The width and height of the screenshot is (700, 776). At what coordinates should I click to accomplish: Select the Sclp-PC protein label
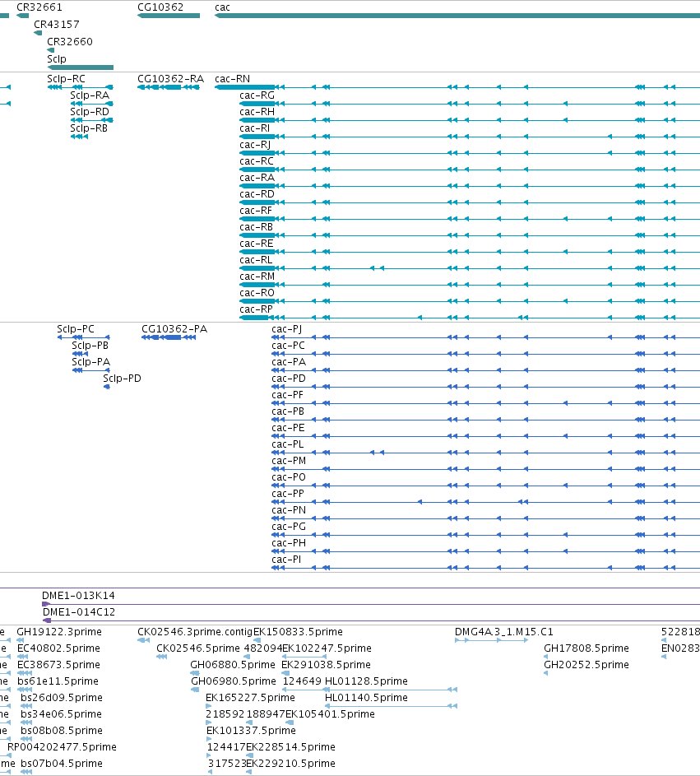coord(75,329)
